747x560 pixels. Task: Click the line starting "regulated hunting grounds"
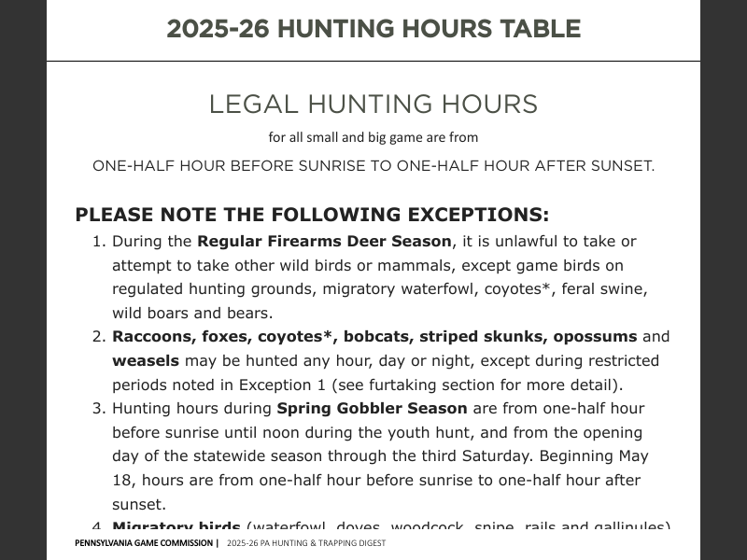tap(380, 288)
